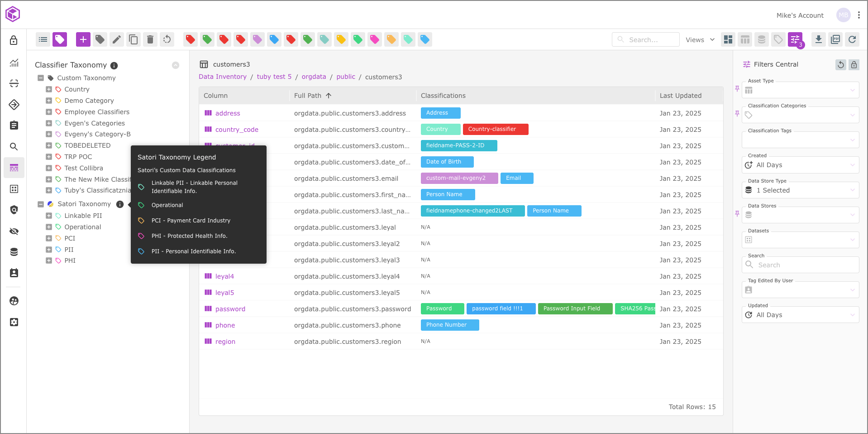Open the Views dropdown
This screenshot has width=868, height=434.
tap(700, 40)
